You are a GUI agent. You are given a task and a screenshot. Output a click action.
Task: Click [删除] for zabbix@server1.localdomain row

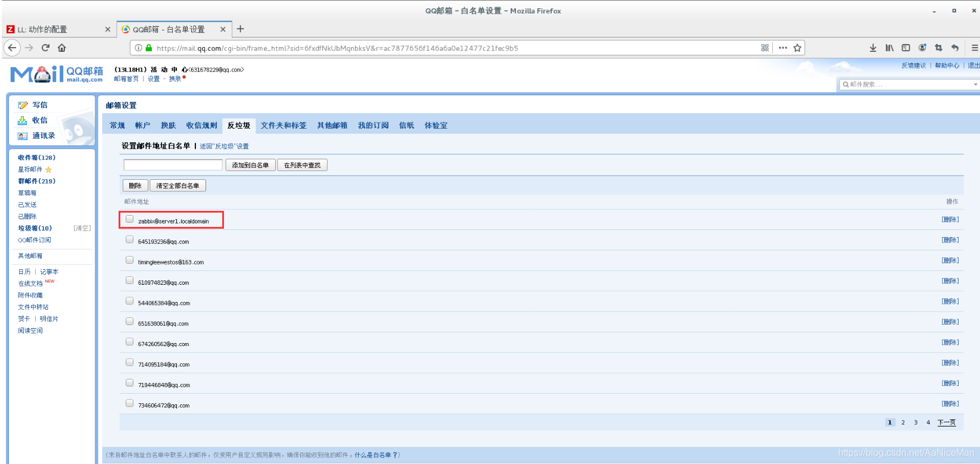950,220
